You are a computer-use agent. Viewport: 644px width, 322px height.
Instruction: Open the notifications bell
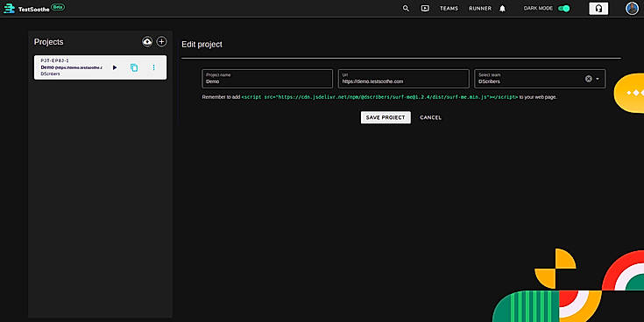pos(502,8)
